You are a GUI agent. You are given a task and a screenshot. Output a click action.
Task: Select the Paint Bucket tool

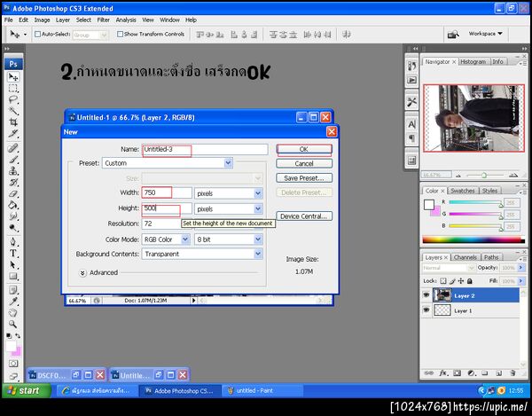(13, 205)
